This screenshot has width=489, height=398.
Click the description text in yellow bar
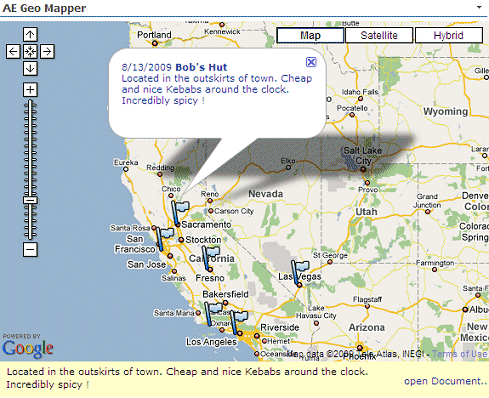[x=187, y=378]
